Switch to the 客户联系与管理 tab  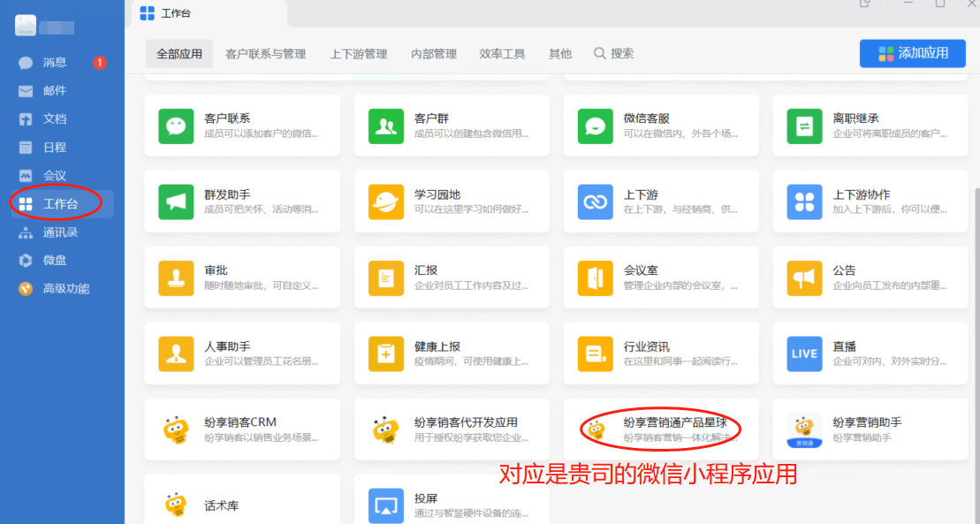(x=266, y=54)
